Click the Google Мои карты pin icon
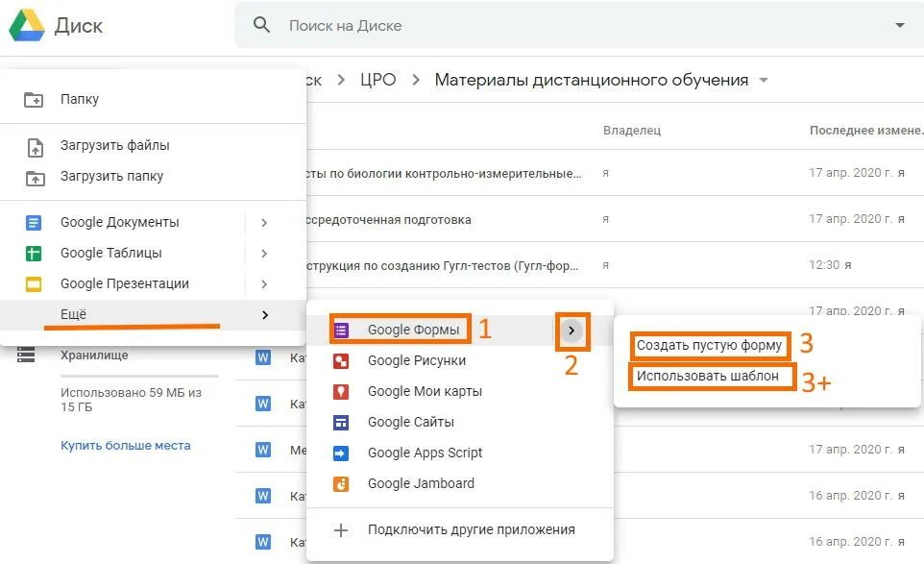The height and width of the screenshot is (564, 924). coord(341,391)
